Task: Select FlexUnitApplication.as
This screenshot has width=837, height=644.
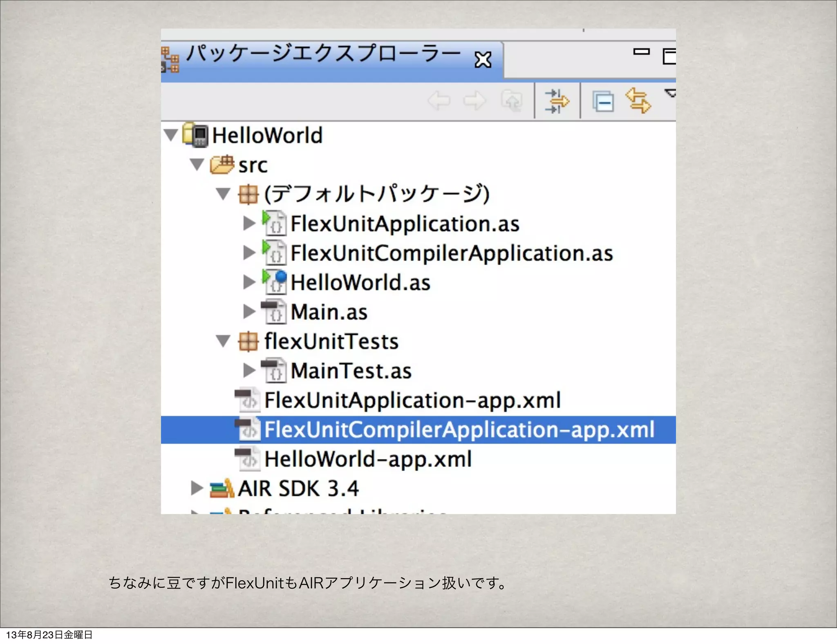Action: tap(405, 224)
